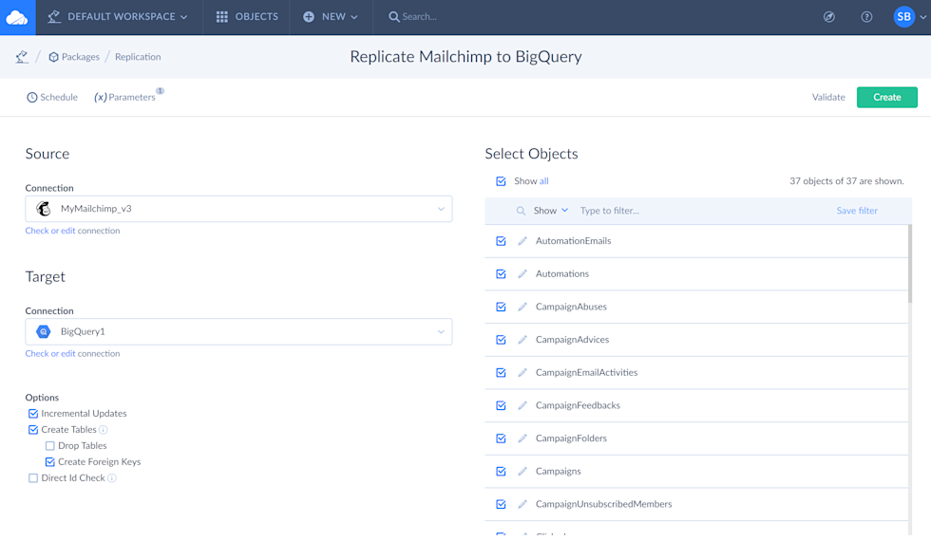This screenshot has height=560, width=931.
Task: Click the info icon beside Create Tables
Action: (x=104, y=430)
